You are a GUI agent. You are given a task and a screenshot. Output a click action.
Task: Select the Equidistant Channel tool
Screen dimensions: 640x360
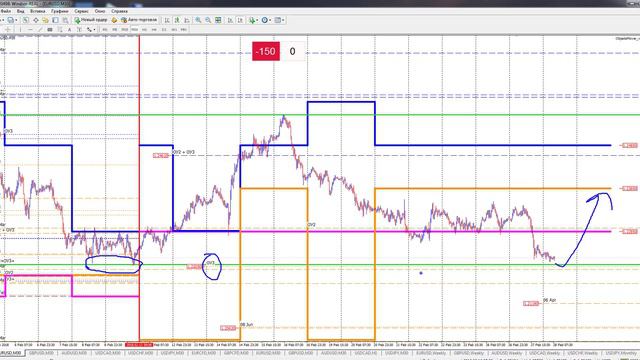(50, 29)
